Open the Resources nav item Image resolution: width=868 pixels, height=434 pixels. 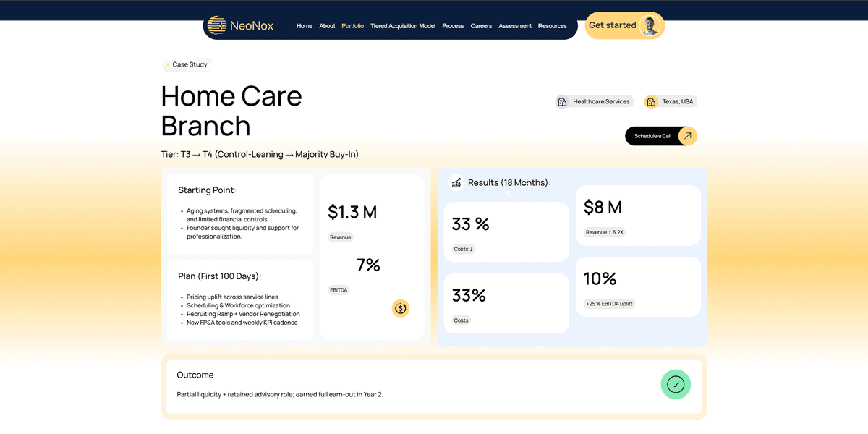pyautogui.click(x=552, y=26)
